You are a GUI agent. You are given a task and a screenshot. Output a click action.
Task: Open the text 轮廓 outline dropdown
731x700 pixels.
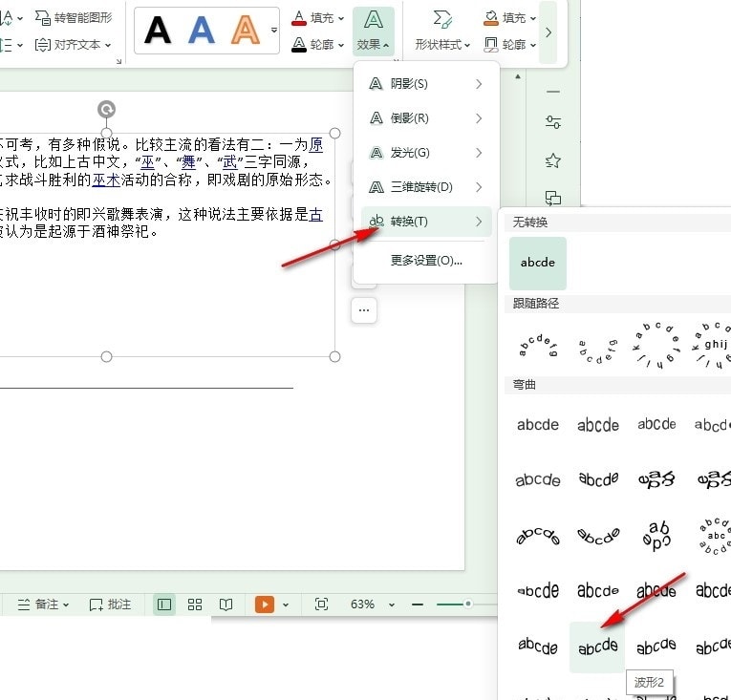coord(317,44)
